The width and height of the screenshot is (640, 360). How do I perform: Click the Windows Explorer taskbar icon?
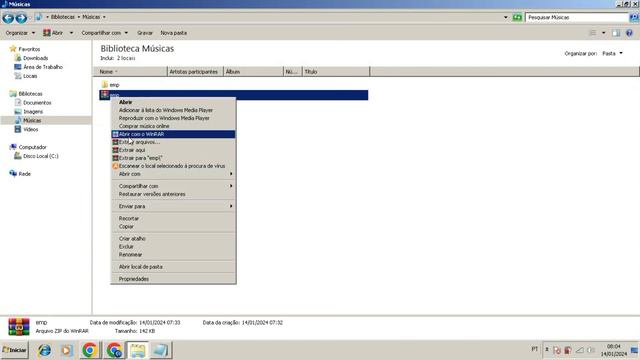pyautogui.click(x=138, y=350)
